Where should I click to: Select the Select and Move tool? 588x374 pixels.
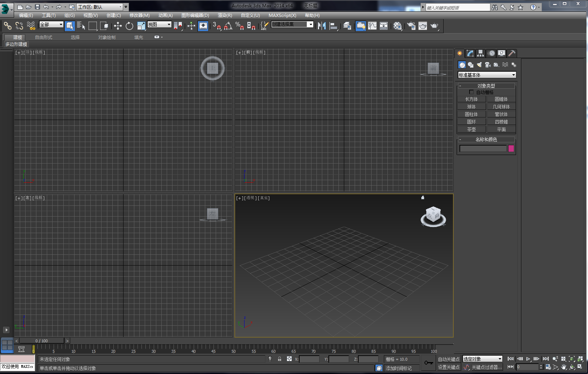tap(118, 26)
